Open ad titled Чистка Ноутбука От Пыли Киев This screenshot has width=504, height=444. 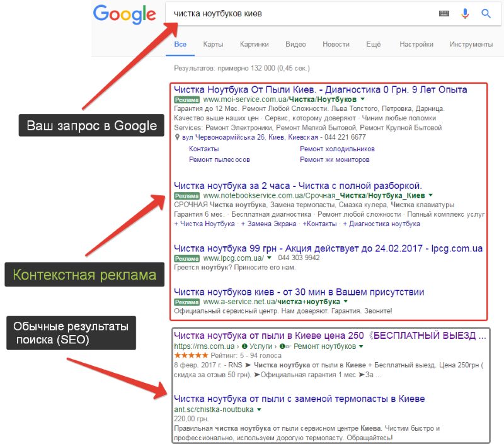point(320,89)
